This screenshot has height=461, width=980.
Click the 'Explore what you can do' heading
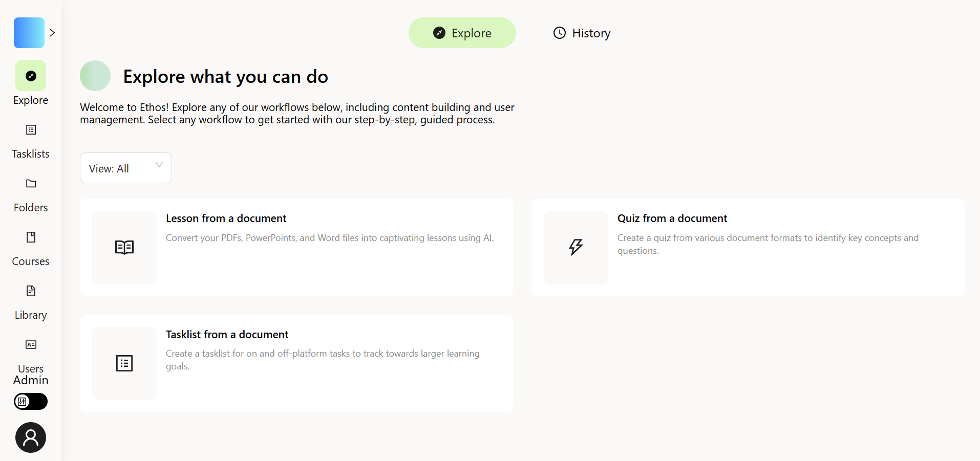coord(226,76)
